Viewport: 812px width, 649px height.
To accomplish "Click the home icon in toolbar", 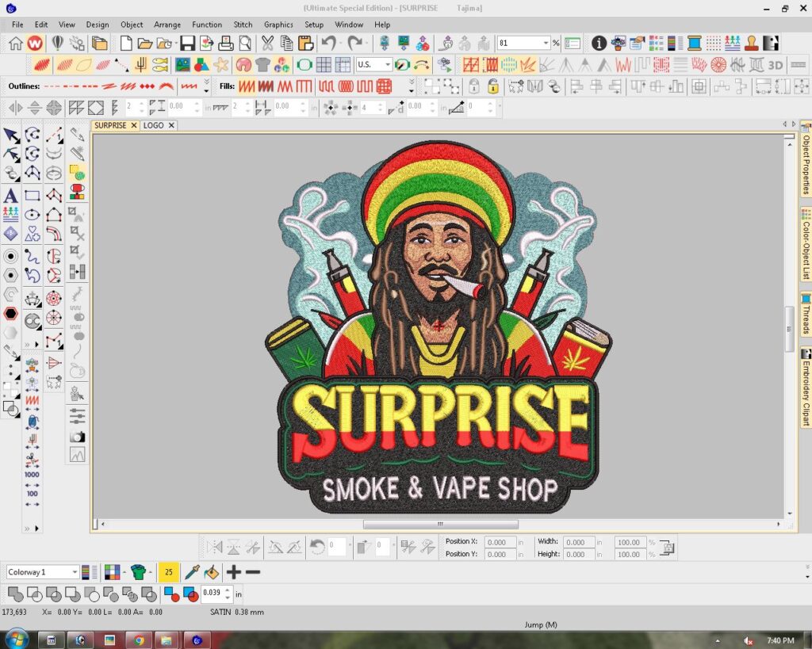I will pyautogui.click(x=15, y=44).
